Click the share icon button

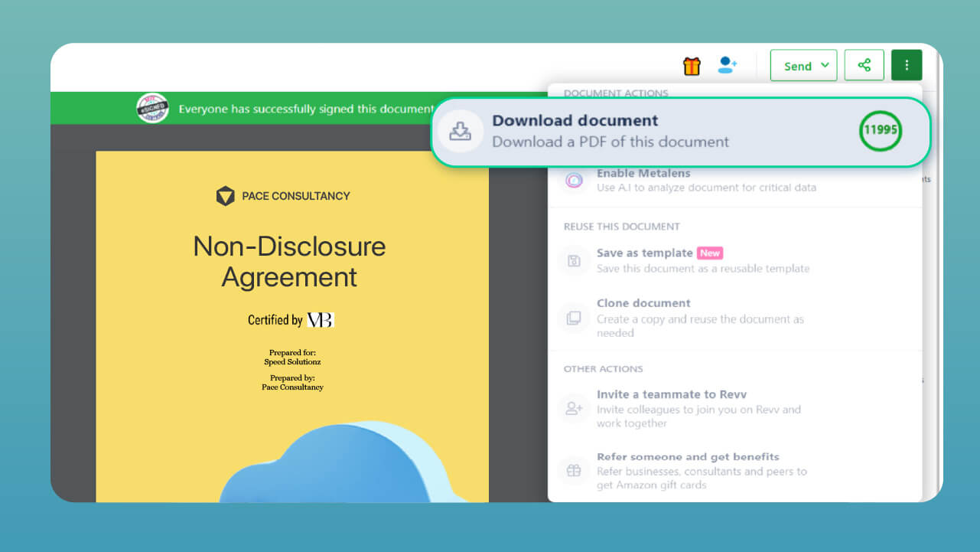point(864,66)
